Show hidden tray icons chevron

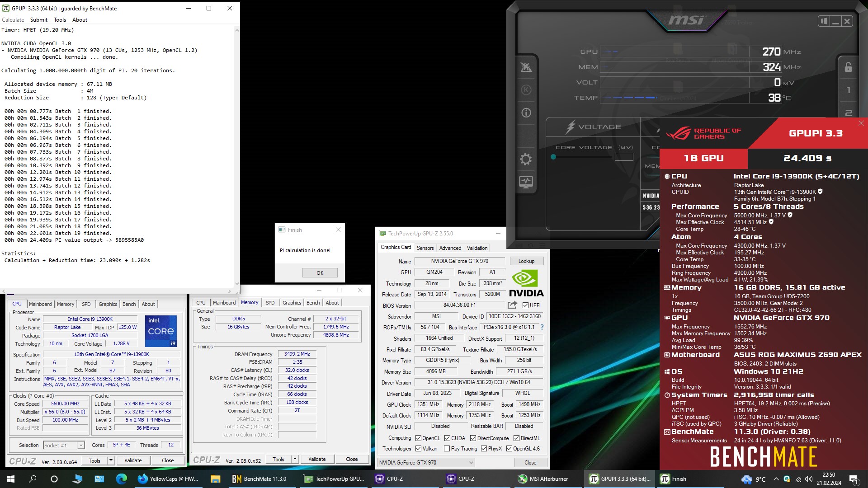click(776, 479)
